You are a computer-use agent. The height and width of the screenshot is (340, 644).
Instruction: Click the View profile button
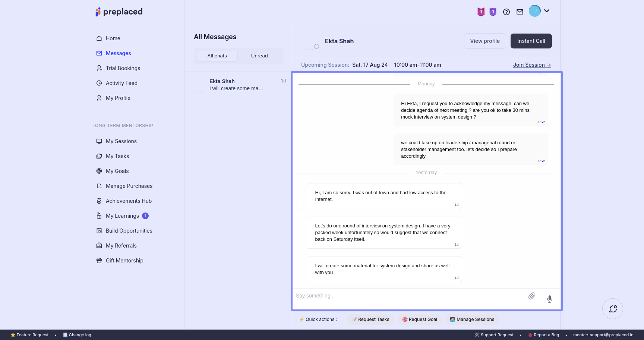pos(484,41)
